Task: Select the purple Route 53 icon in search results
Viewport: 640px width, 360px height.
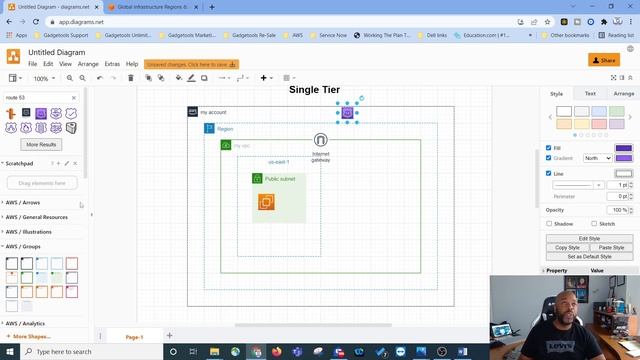Action: tap(41, 113)
